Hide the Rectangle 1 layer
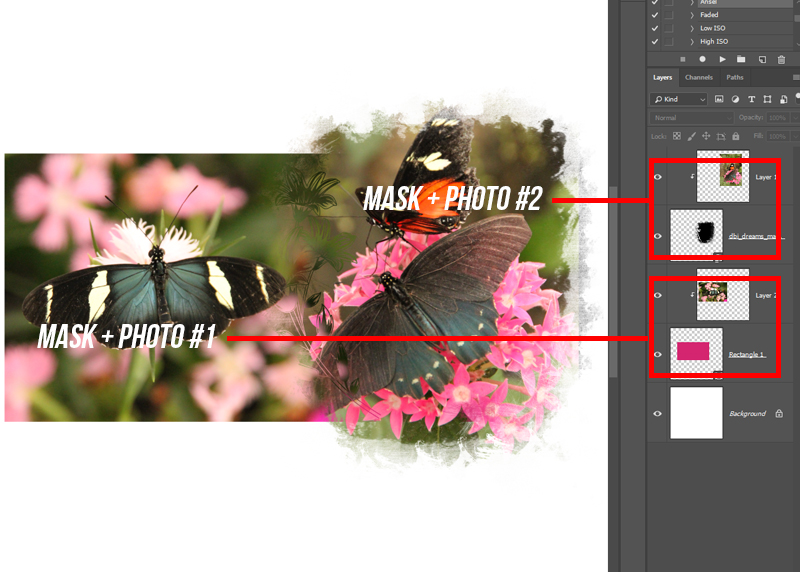800x572 pixels. point(658,355)
